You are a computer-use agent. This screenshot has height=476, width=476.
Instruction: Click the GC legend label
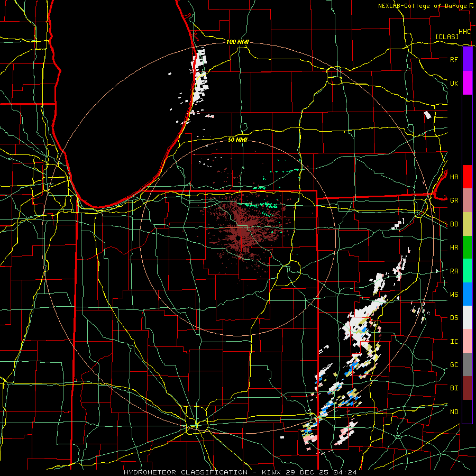click(x=454, y=365)
